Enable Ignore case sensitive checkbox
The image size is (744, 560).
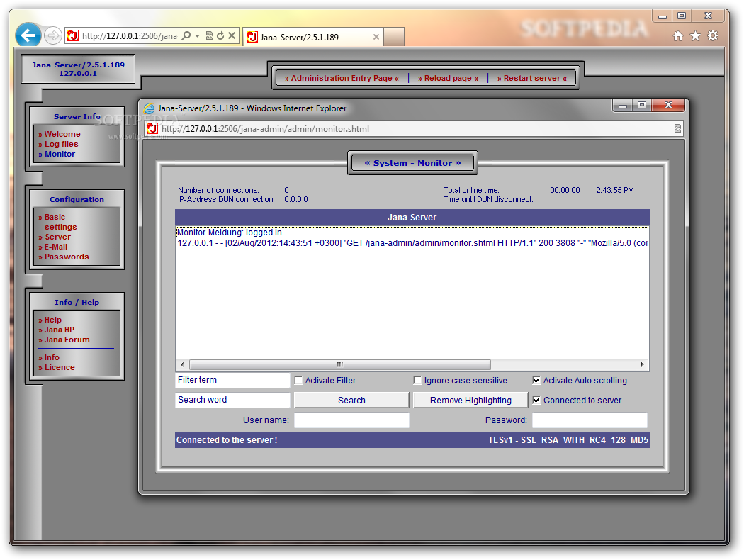417,381
